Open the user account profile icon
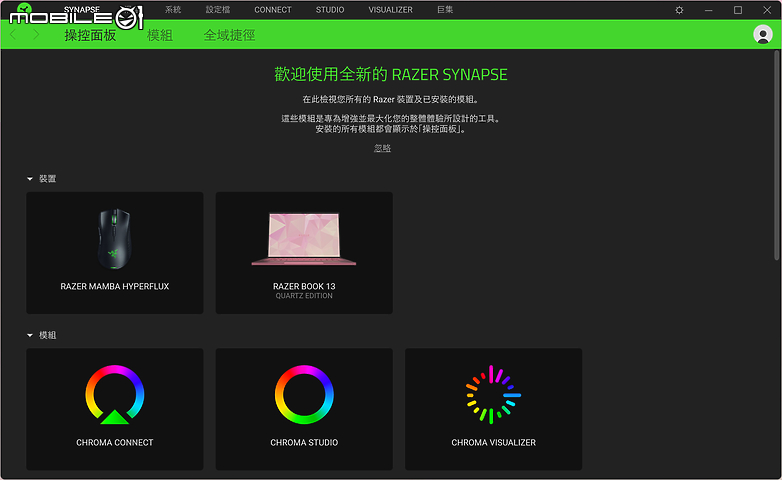Screen dimensions: 782x480 click(763, 34)
